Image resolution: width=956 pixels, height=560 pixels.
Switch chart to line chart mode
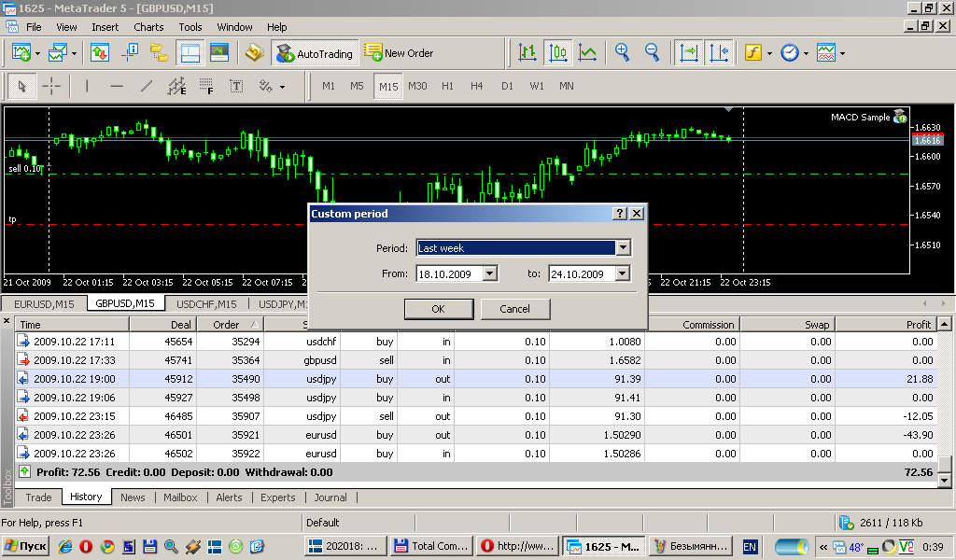(587, 53)
